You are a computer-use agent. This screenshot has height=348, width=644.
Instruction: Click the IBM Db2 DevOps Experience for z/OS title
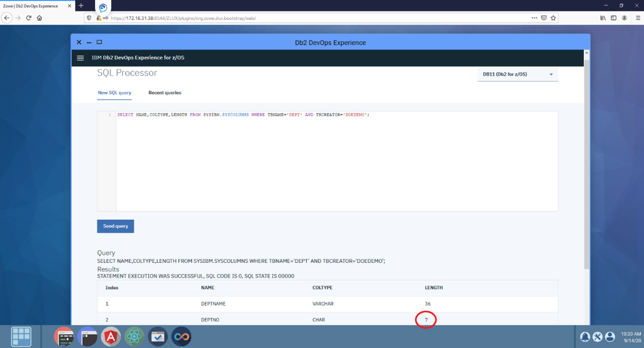point(138,58)
